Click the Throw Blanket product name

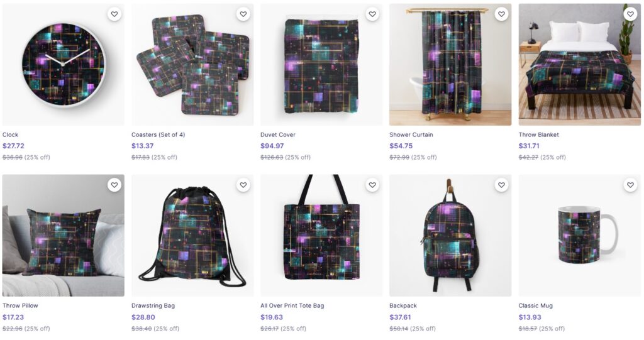(538, 134)
